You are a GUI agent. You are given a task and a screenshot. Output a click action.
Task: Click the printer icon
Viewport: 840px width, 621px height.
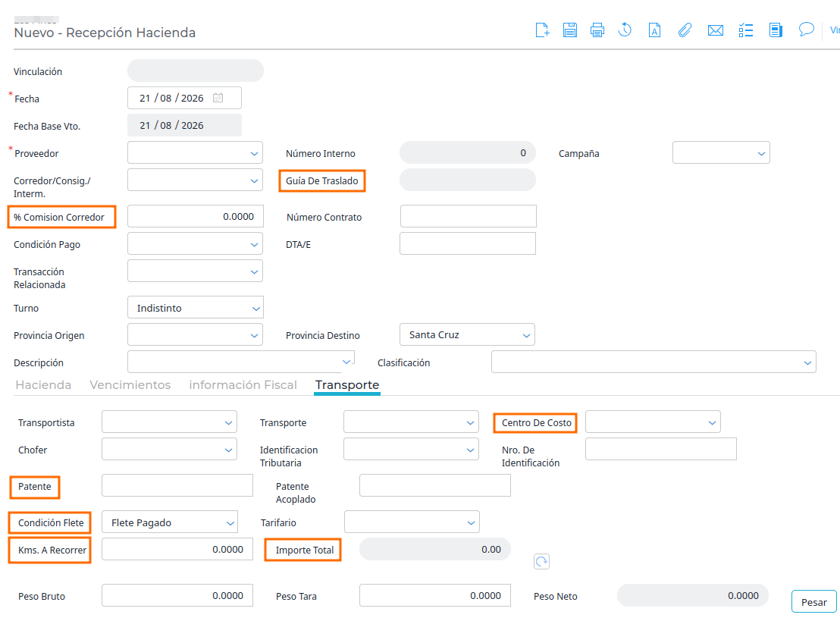click(x=597, y=30)
